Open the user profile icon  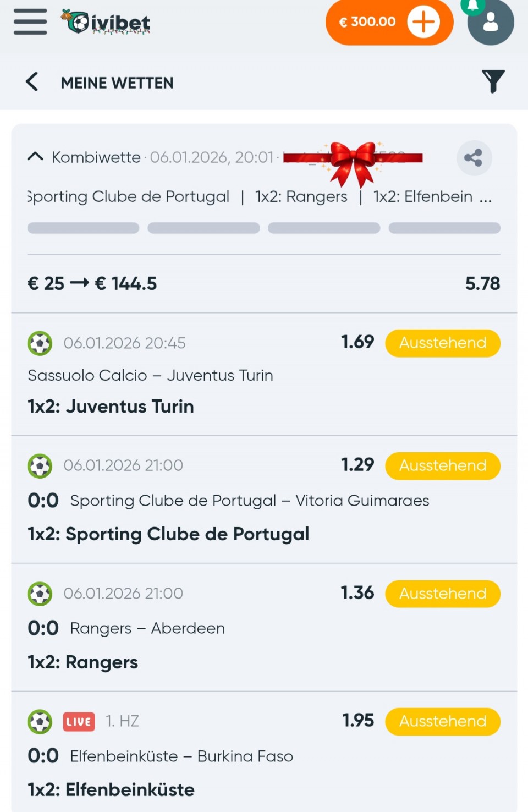490,23
